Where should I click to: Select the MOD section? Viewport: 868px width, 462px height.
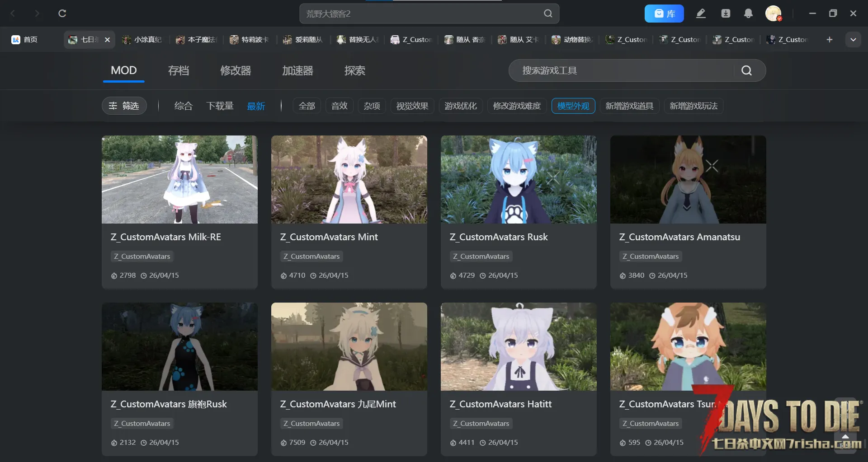123,70
